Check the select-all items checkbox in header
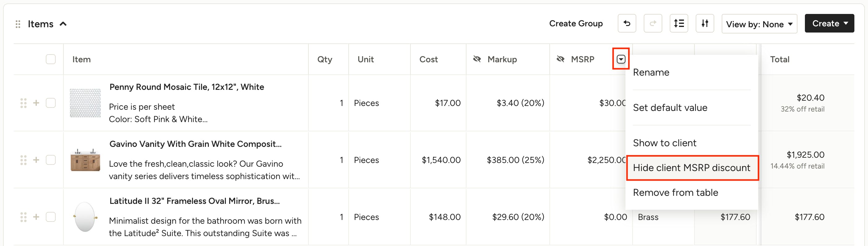The image size is (868, 246). click(x=50, y=59)
